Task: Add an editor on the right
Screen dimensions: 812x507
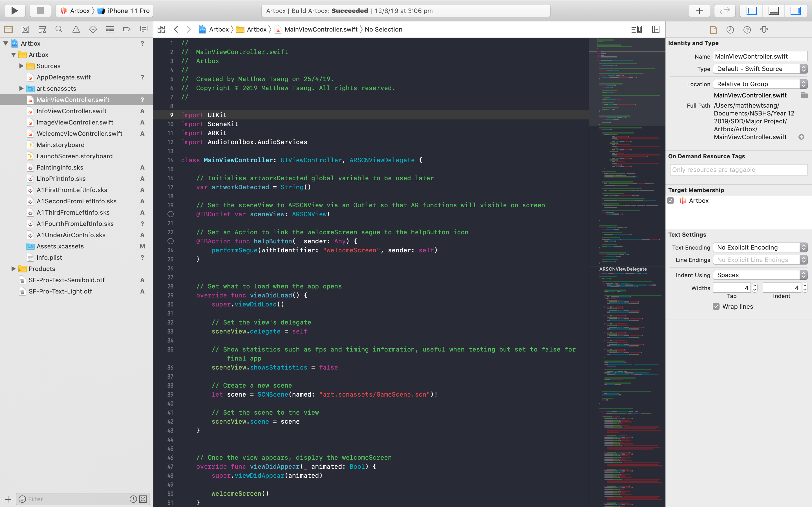Action: tap(656, 30)
